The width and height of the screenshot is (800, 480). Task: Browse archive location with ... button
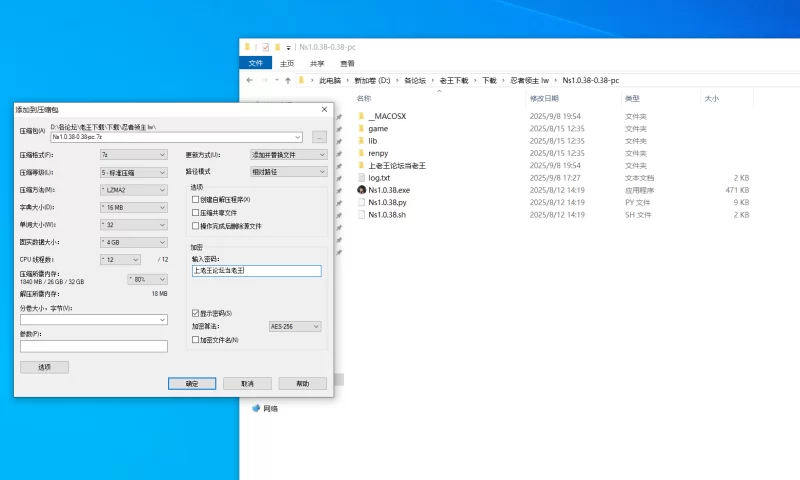coord(319,137)
